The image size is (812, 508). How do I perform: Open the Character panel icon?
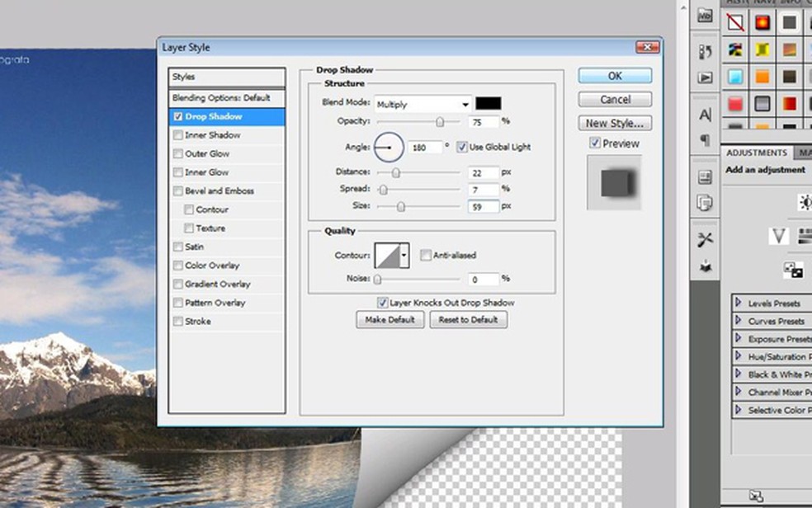(705, 115)
